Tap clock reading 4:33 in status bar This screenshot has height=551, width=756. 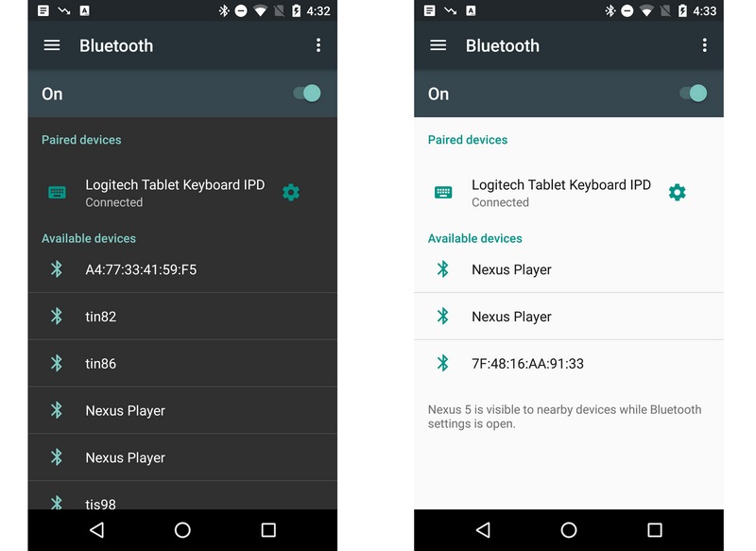704,10
